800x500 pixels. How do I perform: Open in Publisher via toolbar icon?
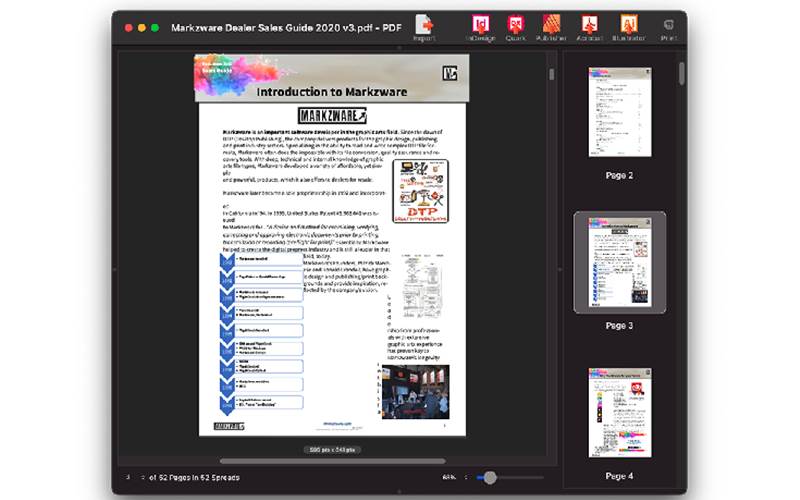tap(551, 25)
